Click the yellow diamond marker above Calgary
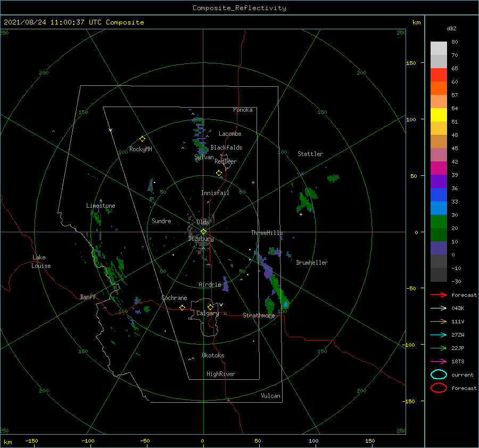This screenshot has height=448, width=479. coord(210,307)
